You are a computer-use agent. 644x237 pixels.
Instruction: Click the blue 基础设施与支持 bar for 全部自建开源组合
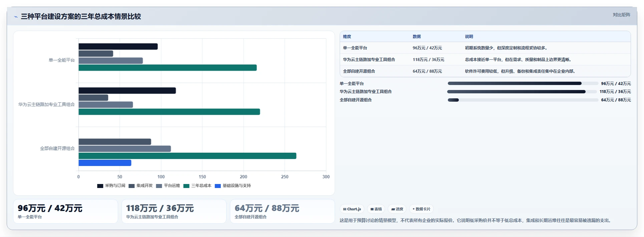[x=105, y=163]
